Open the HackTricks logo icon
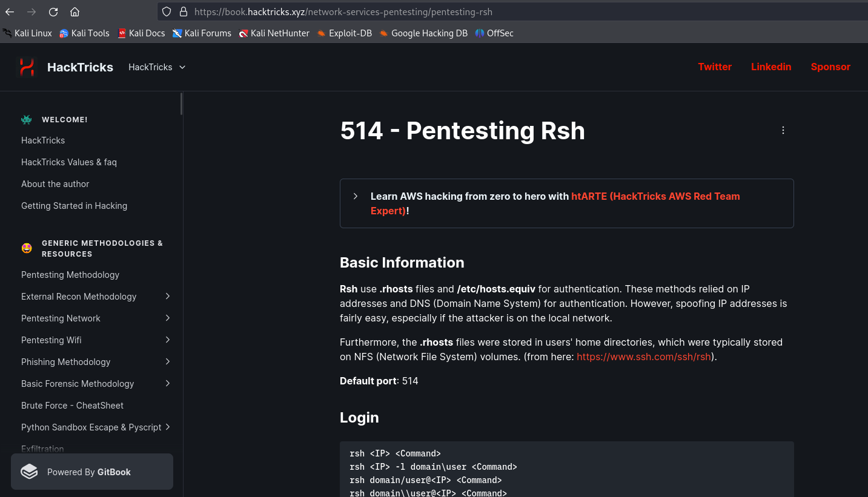The height and width of the screenshot is (497, 868). [27, 67]
